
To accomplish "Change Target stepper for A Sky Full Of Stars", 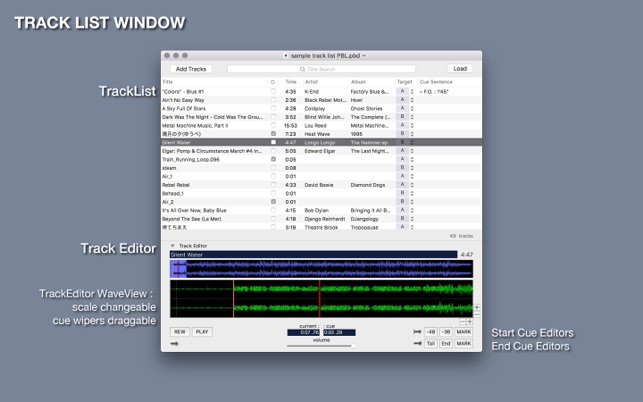I will point(412,108).
